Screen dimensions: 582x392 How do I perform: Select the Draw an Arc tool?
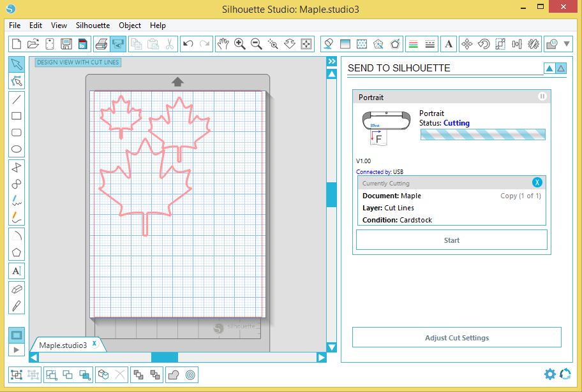coord(17,235)
